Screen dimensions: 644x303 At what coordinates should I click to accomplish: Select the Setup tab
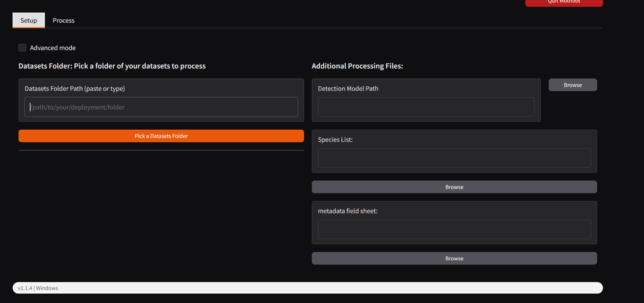click(x=29, y=20)
